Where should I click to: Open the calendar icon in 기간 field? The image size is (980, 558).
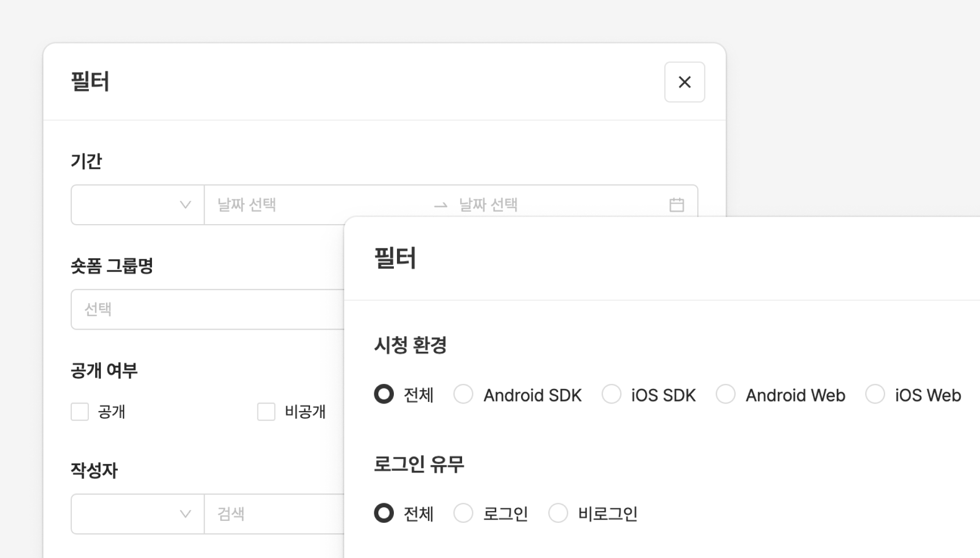click(677, 205)
